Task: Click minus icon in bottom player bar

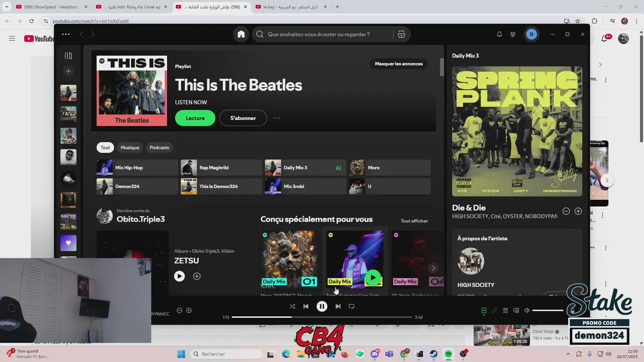Action: pos(180,310)
